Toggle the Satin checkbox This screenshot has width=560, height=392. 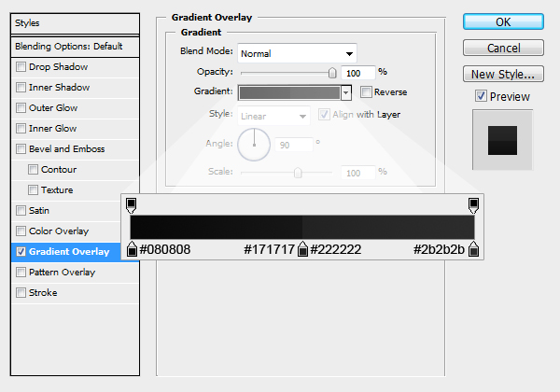coord(21,211)
